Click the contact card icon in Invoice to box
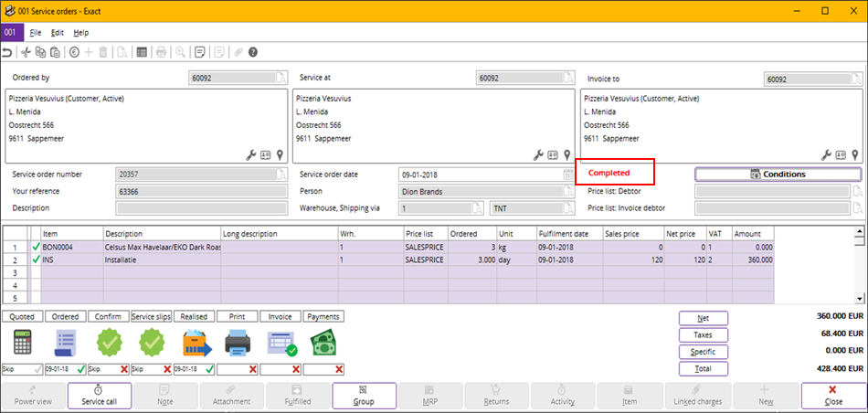The height and width of the screenshot is (413, 868). [x=841, y=155]
